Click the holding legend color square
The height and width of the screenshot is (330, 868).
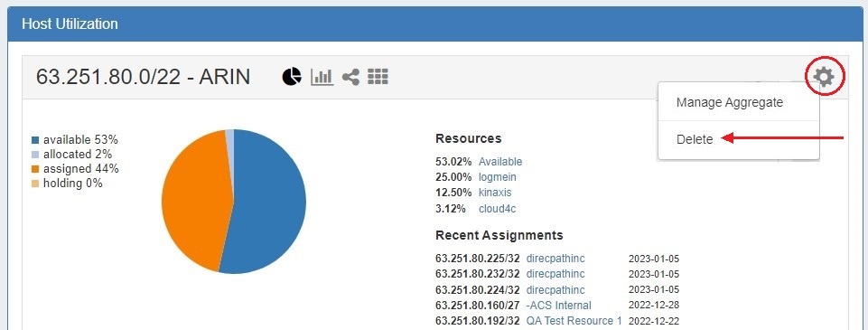pyautogui.click(x=36, y=184)
